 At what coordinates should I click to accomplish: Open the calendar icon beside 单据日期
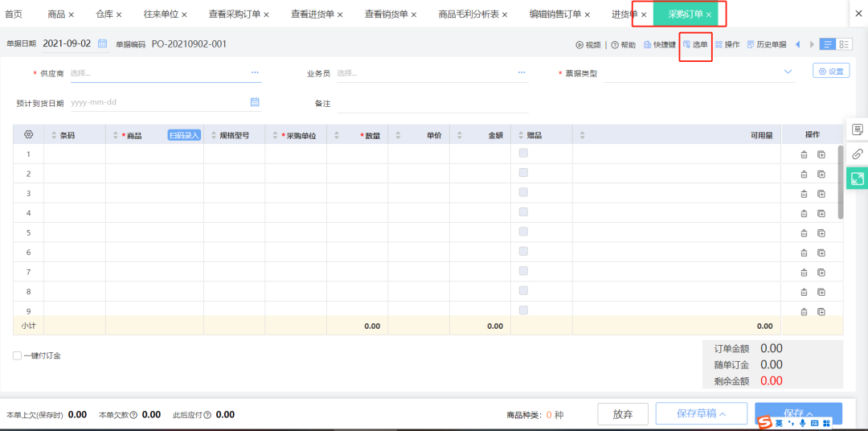coord(102,43)
